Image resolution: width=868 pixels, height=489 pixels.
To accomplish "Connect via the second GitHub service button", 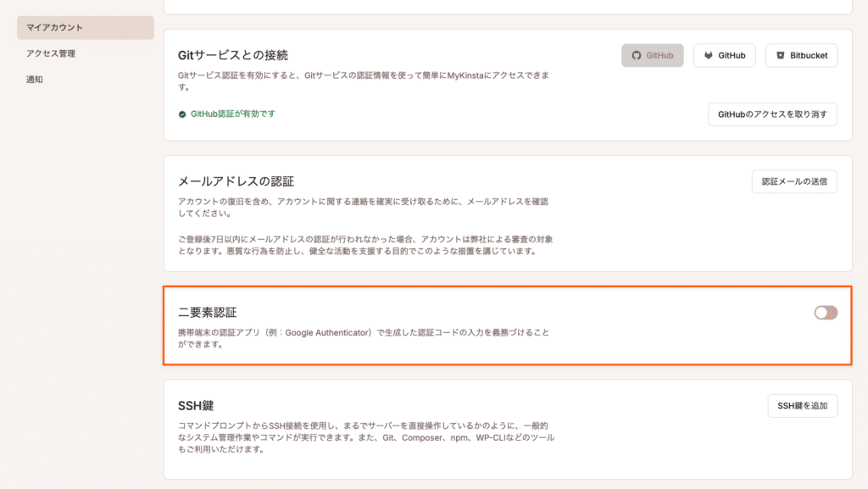I will [x=724, y=55].
